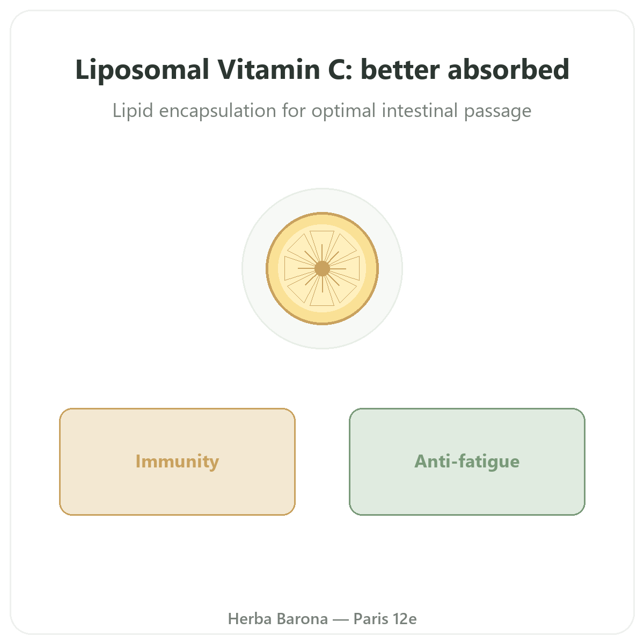
Task: Click the pale halo circle around the lemon
Action: pyautogui.click(x=322, y=199)
